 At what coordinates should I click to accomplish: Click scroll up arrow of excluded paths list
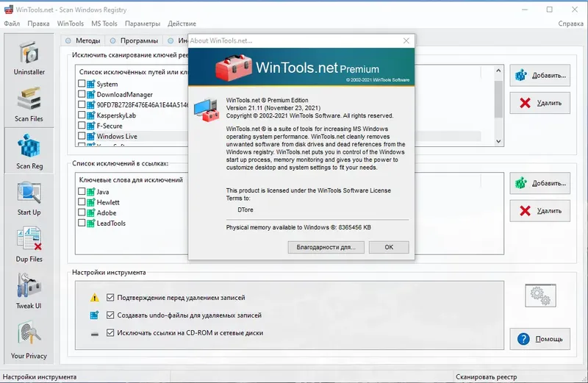[x=498, y=71]
